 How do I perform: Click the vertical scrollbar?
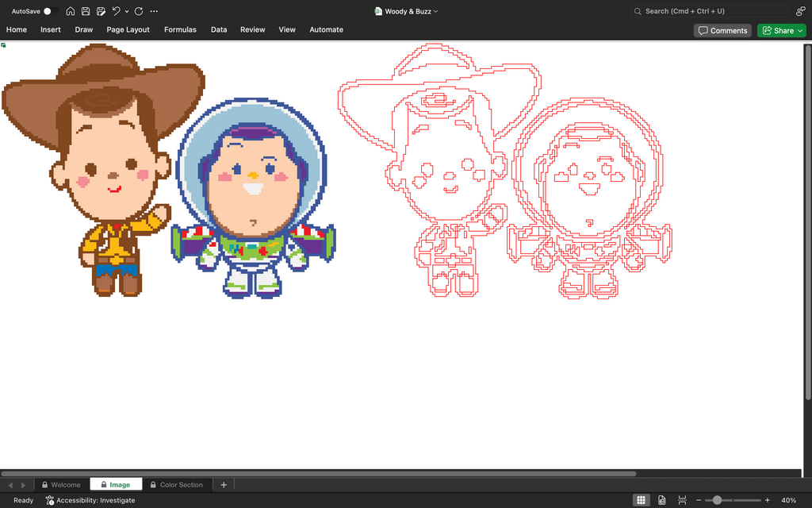[807, 222]
